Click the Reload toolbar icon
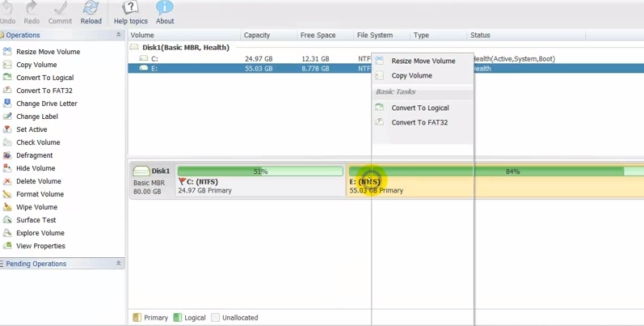 pos(90,7)
